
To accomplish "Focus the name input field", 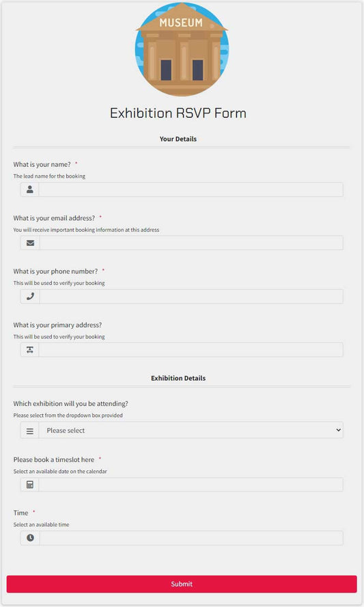I will [191, 189].
